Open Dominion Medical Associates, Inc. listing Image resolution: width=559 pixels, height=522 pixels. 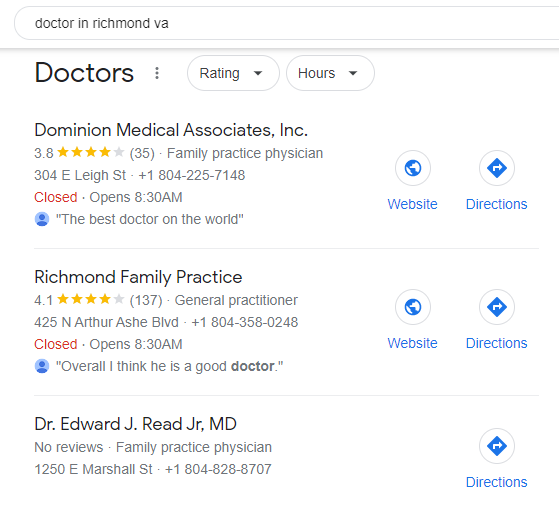click(171, 130)
